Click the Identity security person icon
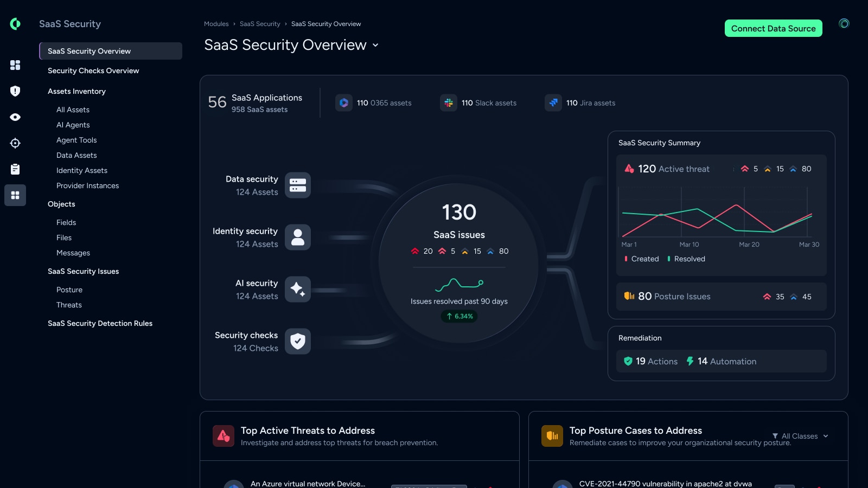Screen dimensions: 868x488 pyautogui.click(x=298, y=237)
